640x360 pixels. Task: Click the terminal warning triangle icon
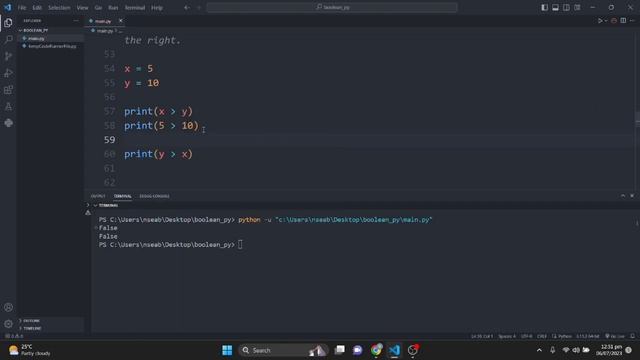click(x=88, y=213)
